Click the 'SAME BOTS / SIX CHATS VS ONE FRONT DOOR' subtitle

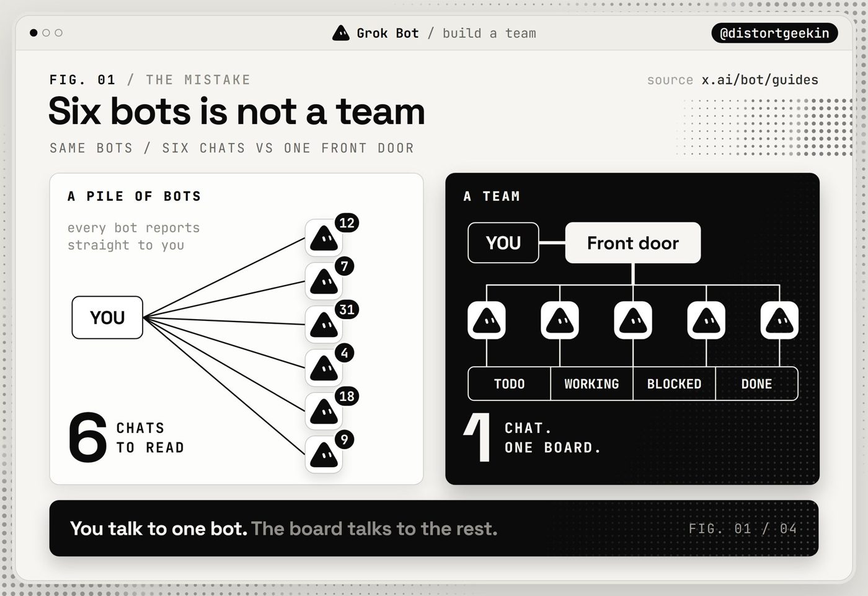coord(232,148)
